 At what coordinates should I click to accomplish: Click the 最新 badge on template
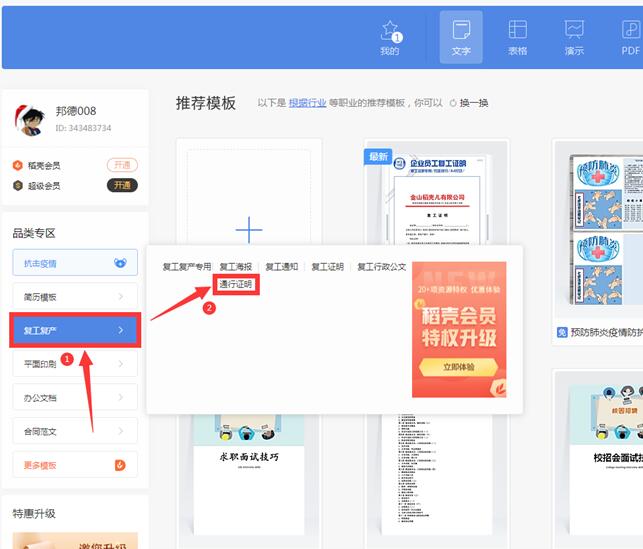click(x=378, y=157)
